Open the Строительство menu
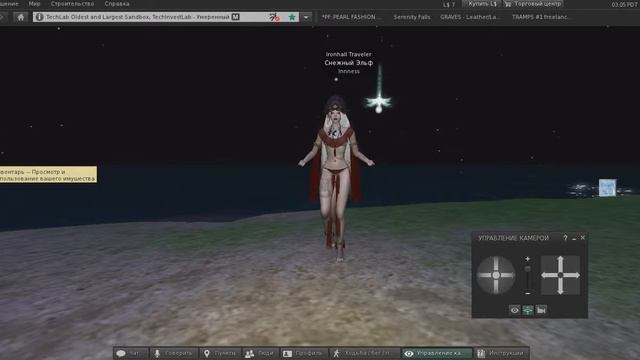Screen dimensions: 640x360 72,4
